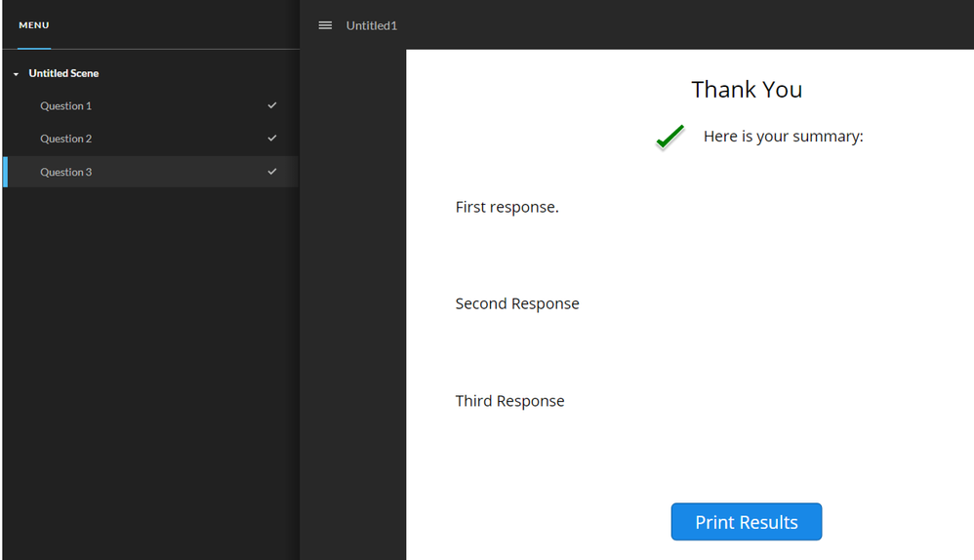974x560 pixels.
Task: Toggle the sidebar with the hamburger icon
Action: 325,25
